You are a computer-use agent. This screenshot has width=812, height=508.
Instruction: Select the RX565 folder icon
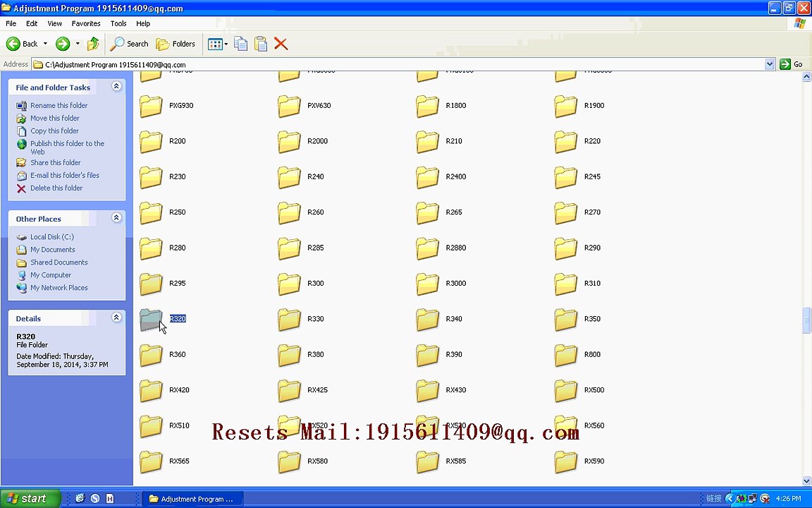coord(152,462)
